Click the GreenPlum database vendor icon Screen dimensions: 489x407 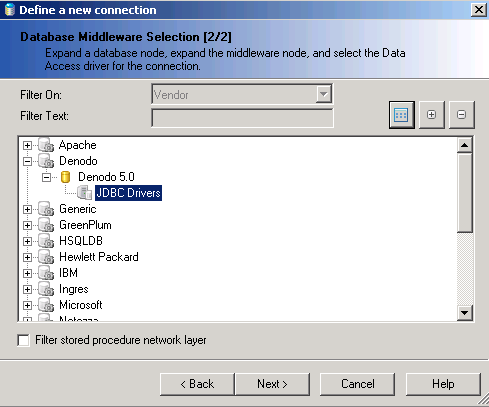tap(46, 225)
